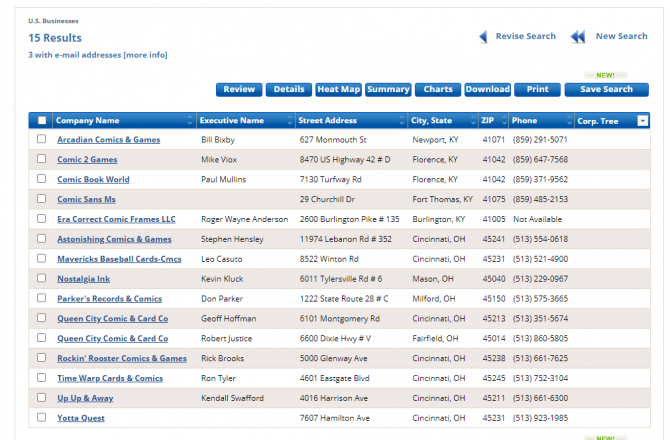Image resolution: width=670 pixels, height=440 pixels.
Task: Sort by Street Address column arrows
Action: tap(402, 121)
